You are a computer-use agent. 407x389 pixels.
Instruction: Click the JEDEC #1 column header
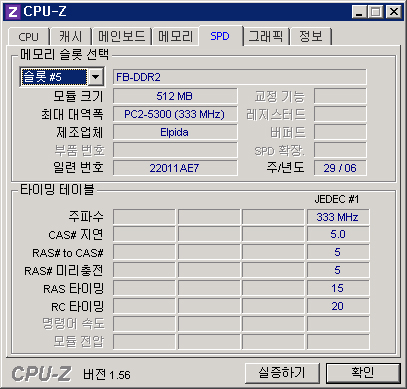(x=337, y=199)
